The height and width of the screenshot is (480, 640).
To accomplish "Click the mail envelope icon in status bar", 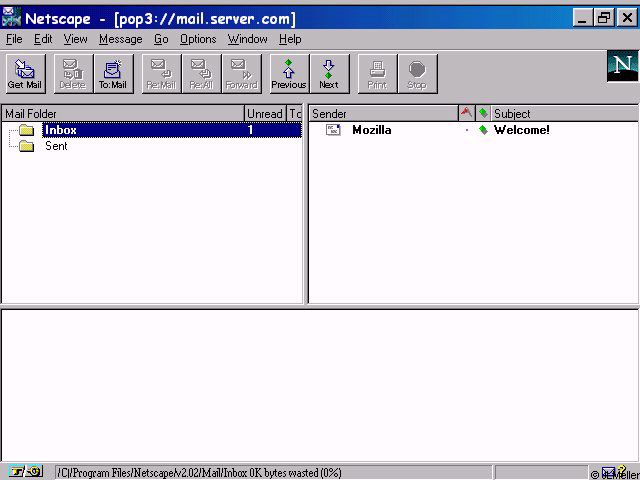I will (x=608, y=472).
